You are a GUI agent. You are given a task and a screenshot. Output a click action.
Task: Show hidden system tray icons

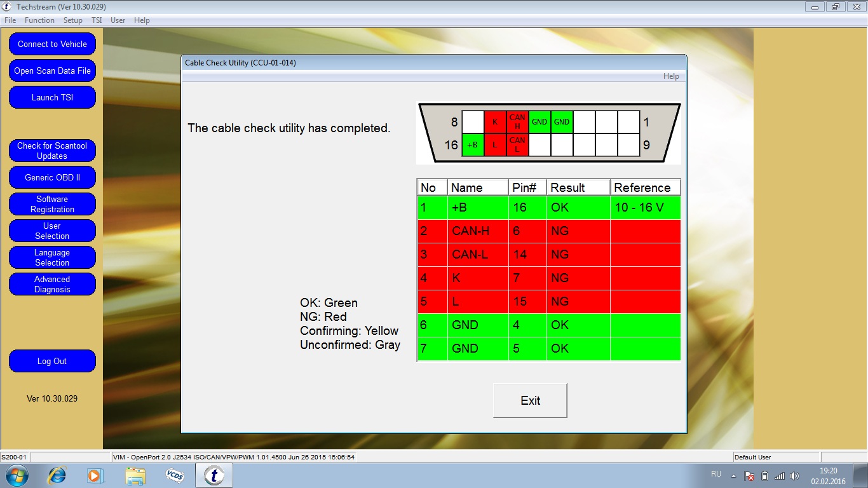[x=733, y=475]
